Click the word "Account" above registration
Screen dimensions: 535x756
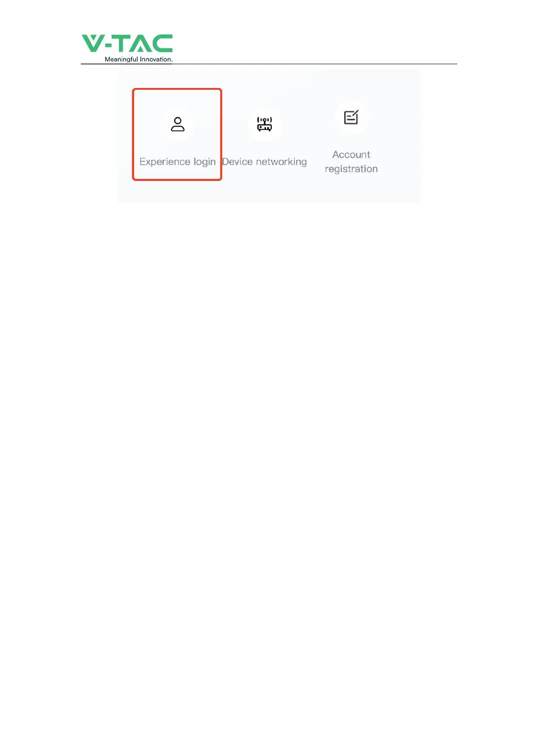(351, 154)
